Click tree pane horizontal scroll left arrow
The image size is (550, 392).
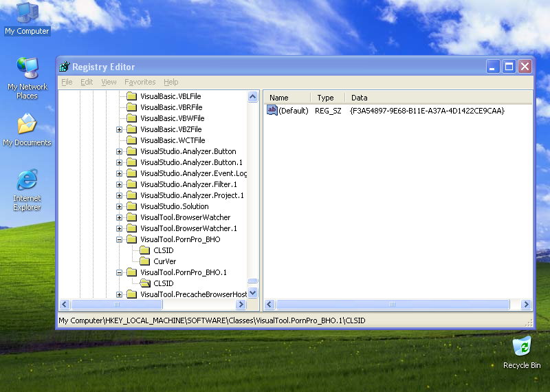[x=65, y=304]
